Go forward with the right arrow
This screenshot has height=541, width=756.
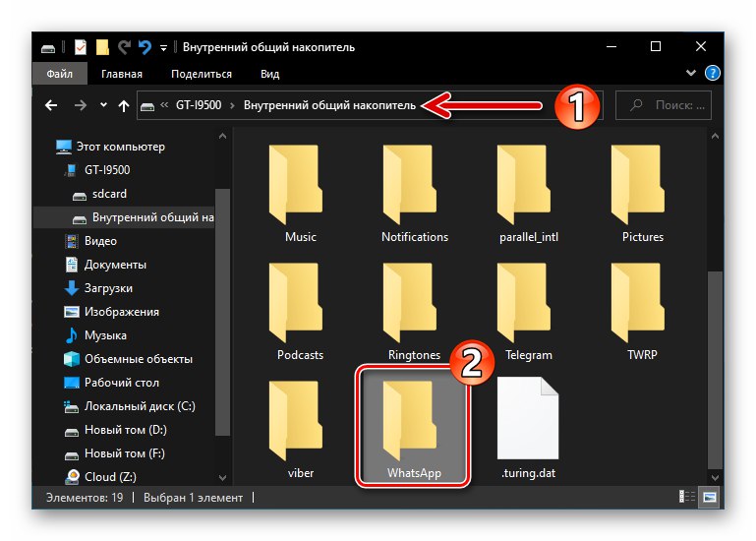[x=80, y=105]
